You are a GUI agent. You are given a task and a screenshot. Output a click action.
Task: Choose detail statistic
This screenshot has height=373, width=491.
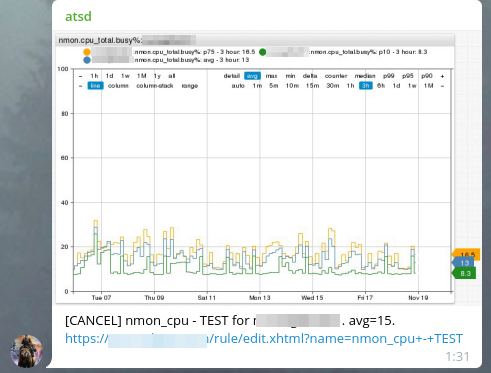point(232,76)
